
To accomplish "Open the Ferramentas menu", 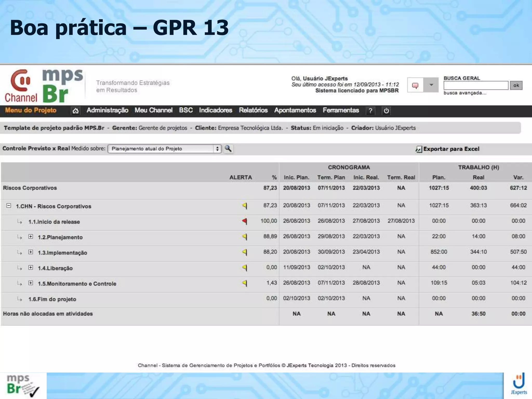I will coord(341,110).
